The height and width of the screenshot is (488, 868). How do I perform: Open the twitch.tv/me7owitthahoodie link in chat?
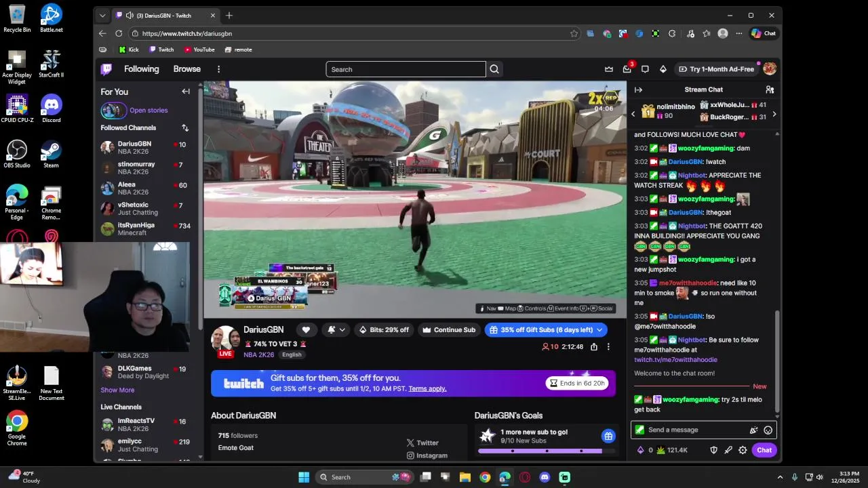click(675, 360)
